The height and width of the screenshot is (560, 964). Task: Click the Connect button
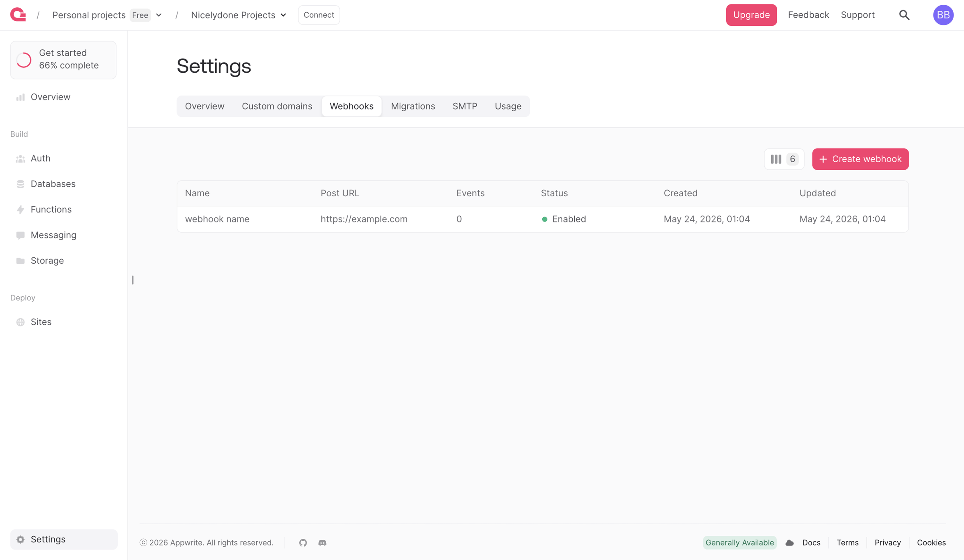[319, 15]
